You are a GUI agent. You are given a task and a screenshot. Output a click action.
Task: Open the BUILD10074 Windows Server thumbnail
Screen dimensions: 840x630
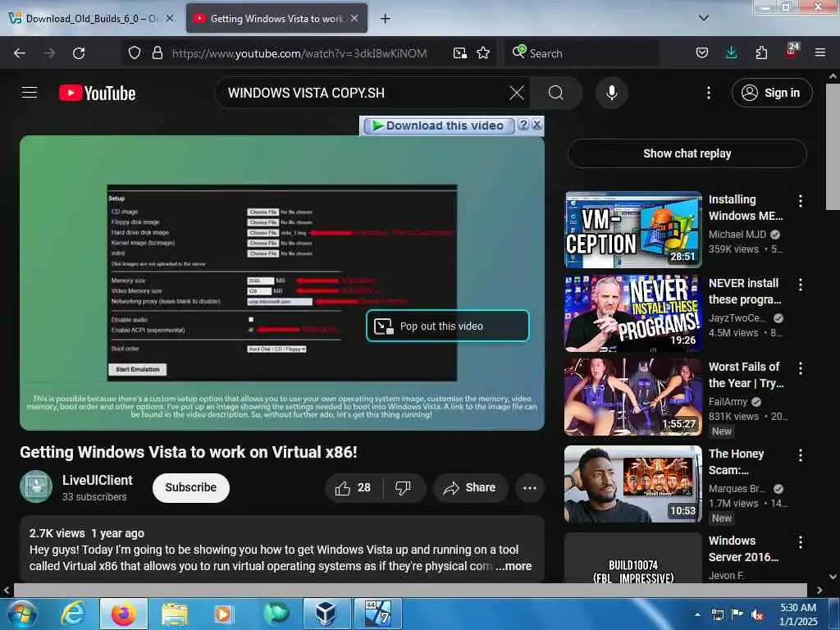click(x=632, y=558)
